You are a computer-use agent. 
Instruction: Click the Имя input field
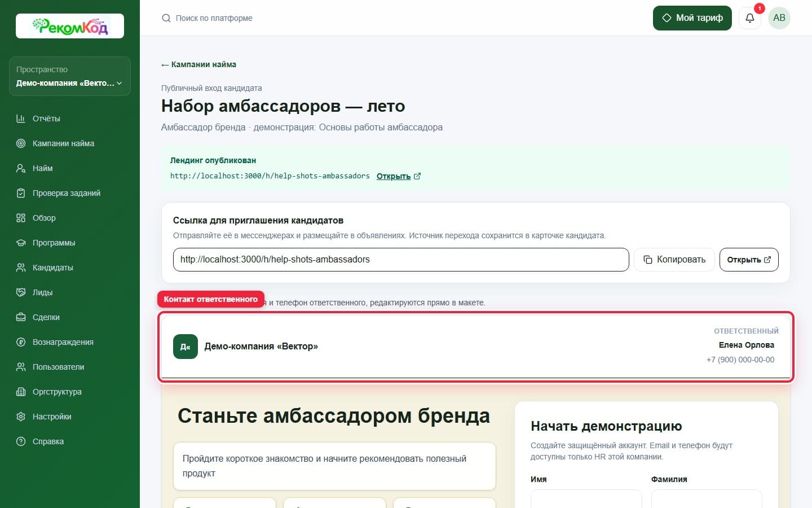coord(586,498)
